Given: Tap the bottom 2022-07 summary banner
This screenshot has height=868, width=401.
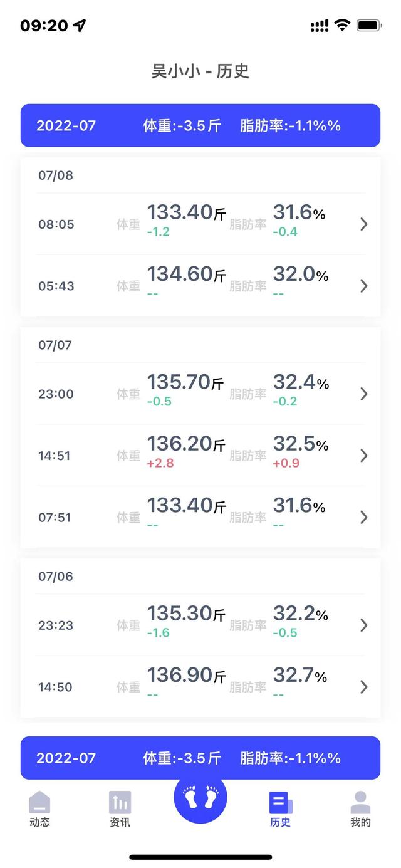Looking at the screenshot, I should (x=200, y=758).
